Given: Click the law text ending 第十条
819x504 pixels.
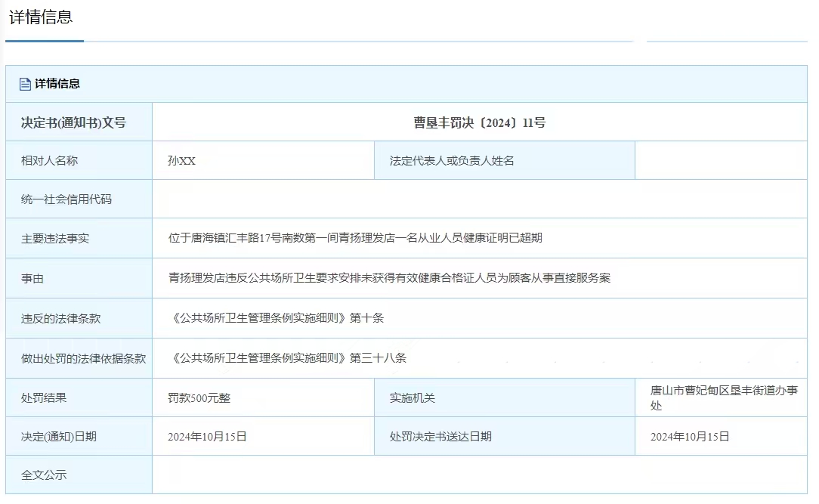Looking at the screenshot, I should [277, 318].
